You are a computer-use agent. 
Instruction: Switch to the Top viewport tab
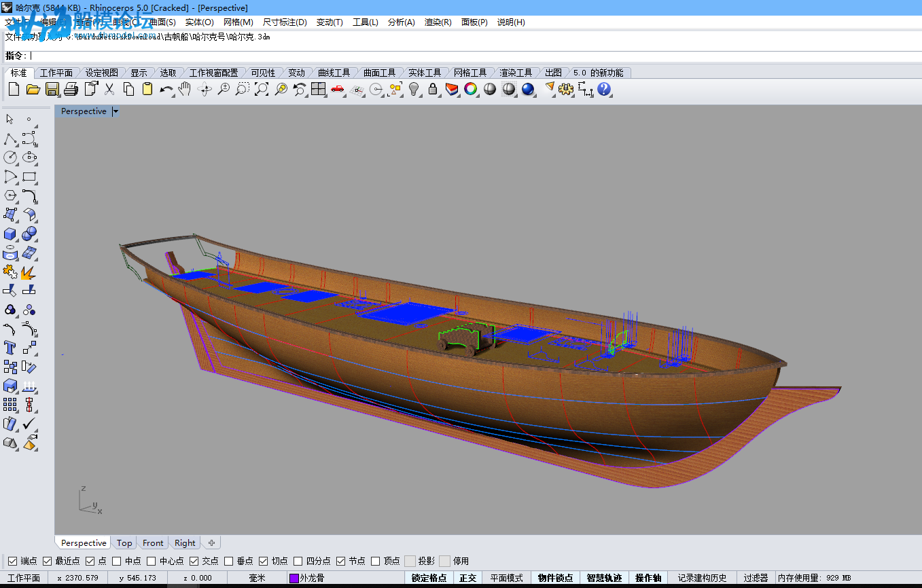[x=124, y=543]
